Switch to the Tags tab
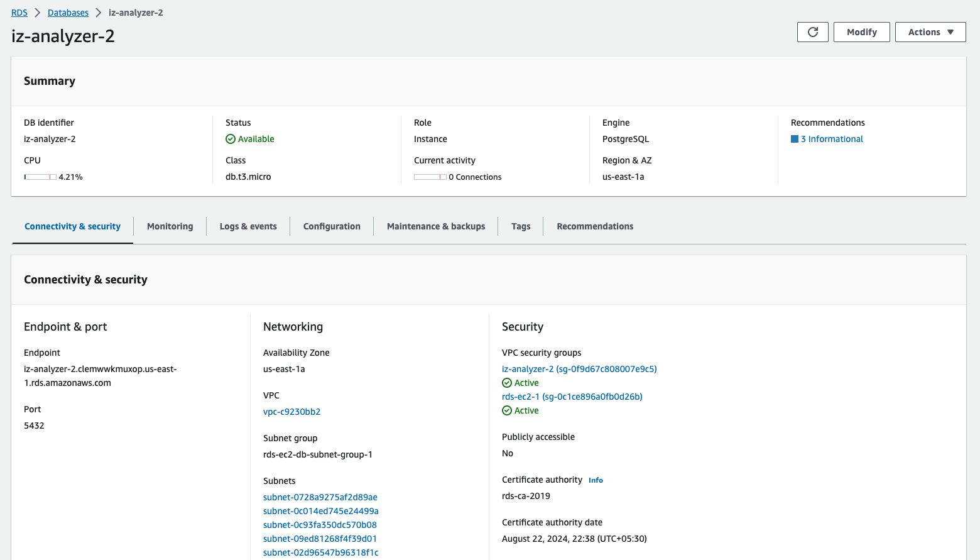Image resolution: width=980 pixels, height=560 pixels. 521,226
